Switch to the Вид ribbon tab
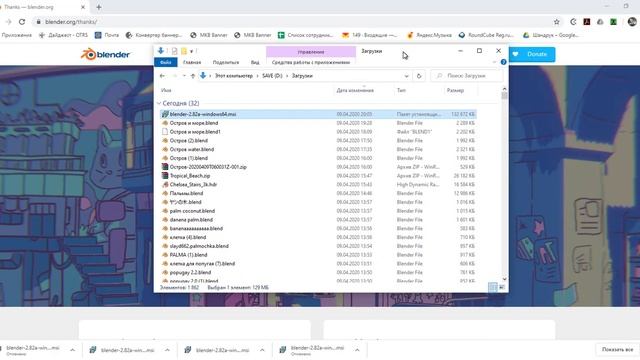Viewport: 640px width, 360px height. point(255,62)
